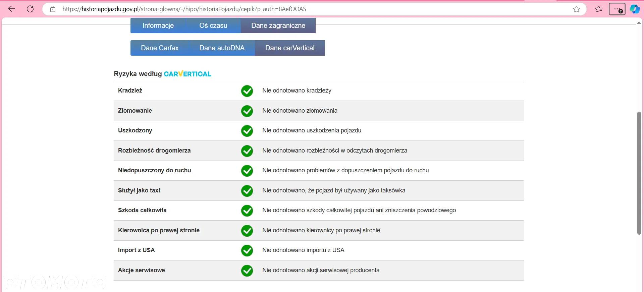
Task: Select the Złomowanie row label
Action: point(135,111)
